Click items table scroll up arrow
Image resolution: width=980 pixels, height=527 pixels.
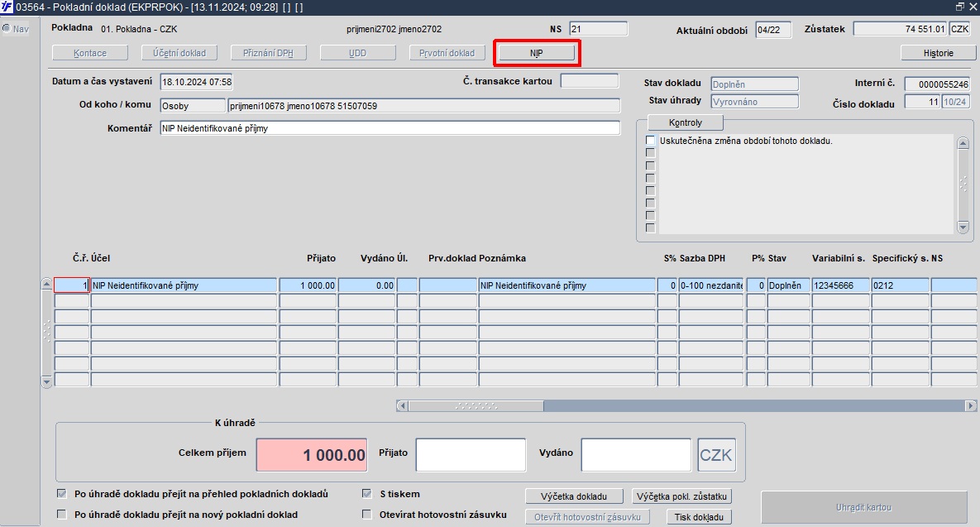tap(46, 284)
